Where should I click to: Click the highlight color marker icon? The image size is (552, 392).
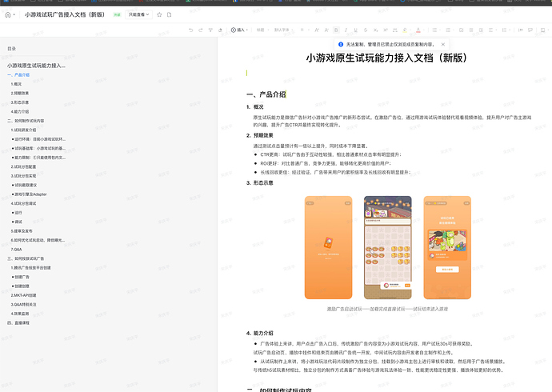click(x=405, y=30)
